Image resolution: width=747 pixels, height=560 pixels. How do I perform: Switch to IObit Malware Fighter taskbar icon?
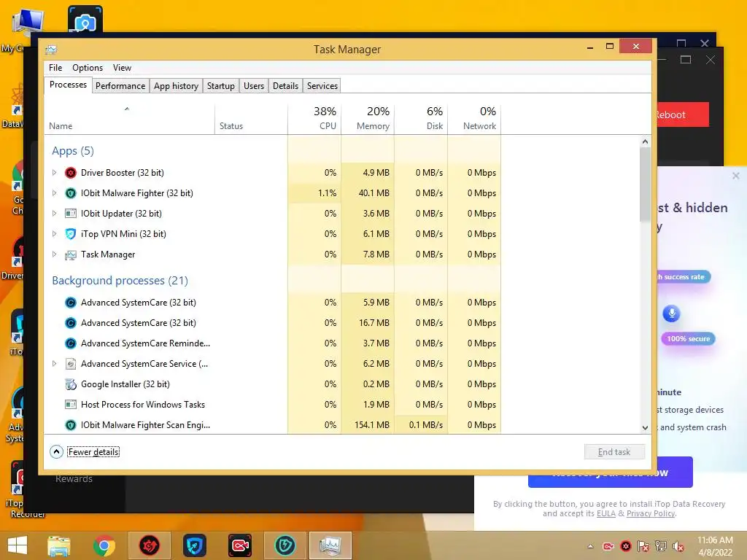coord(285,545)
